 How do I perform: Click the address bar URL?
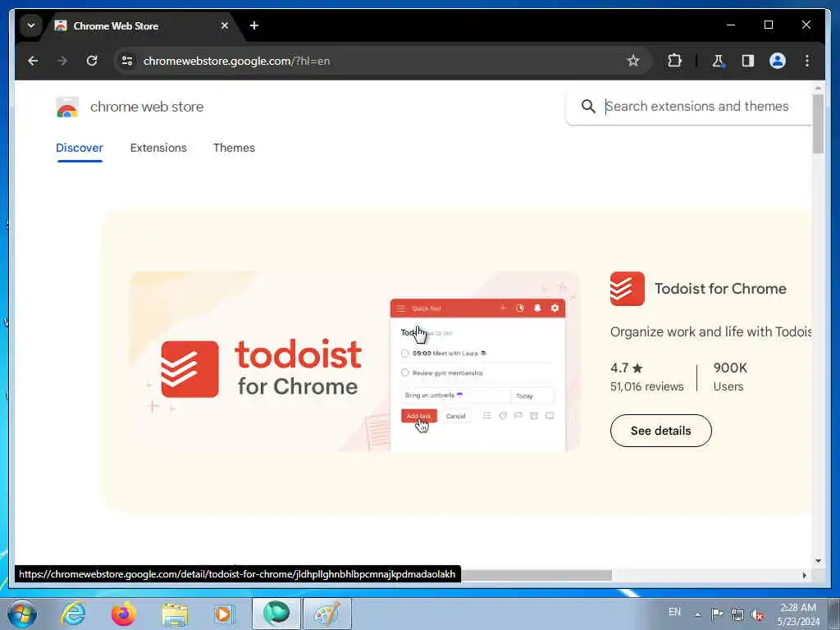pos(236,61)
